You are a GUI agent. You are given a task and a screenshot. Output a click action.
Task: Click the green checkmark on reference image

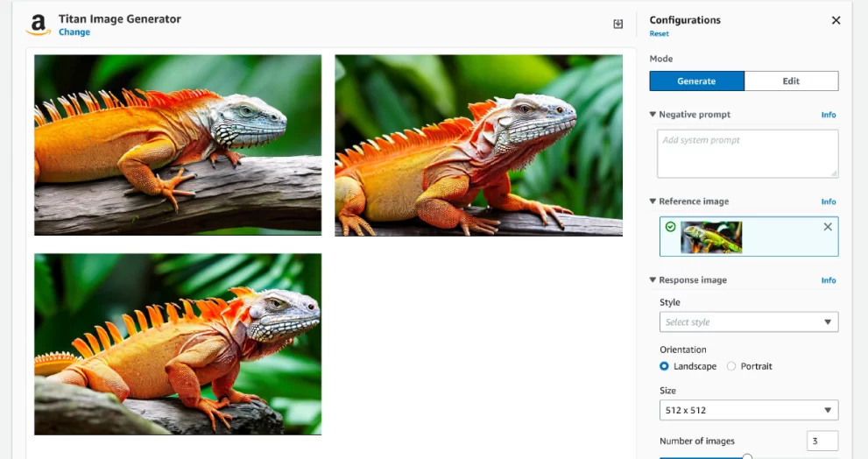pos(670,227)
